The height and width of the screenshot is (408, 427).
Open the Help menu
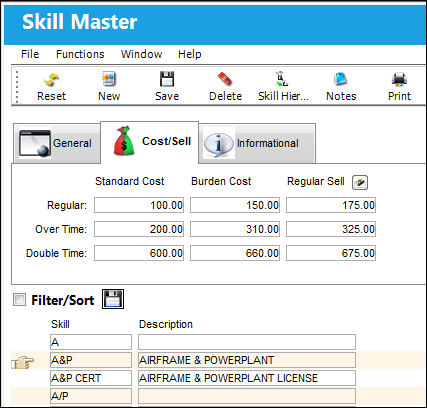click(x=189, y=54)
